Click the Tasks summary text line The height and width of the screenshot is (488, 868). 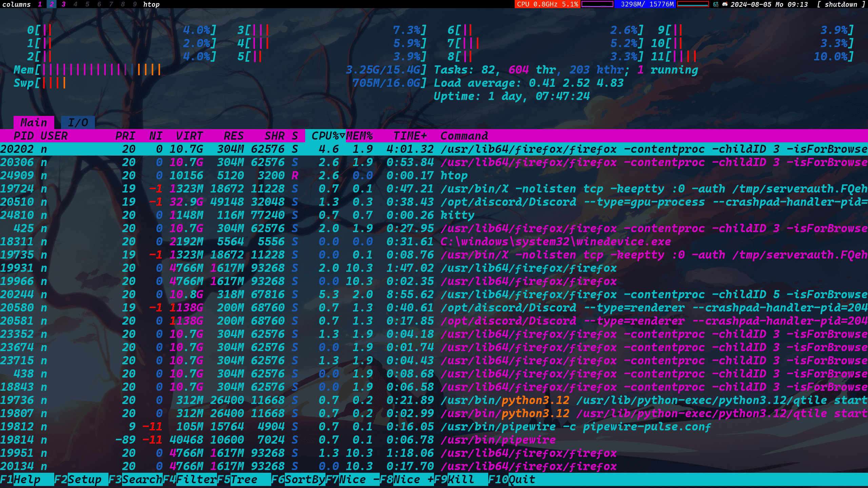tap(566, 70)
